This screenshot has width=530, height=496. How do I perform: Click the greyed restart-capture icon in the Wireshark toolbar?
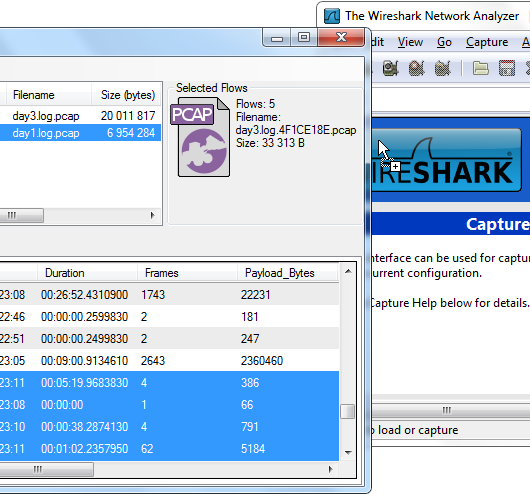tap(442, 68)
